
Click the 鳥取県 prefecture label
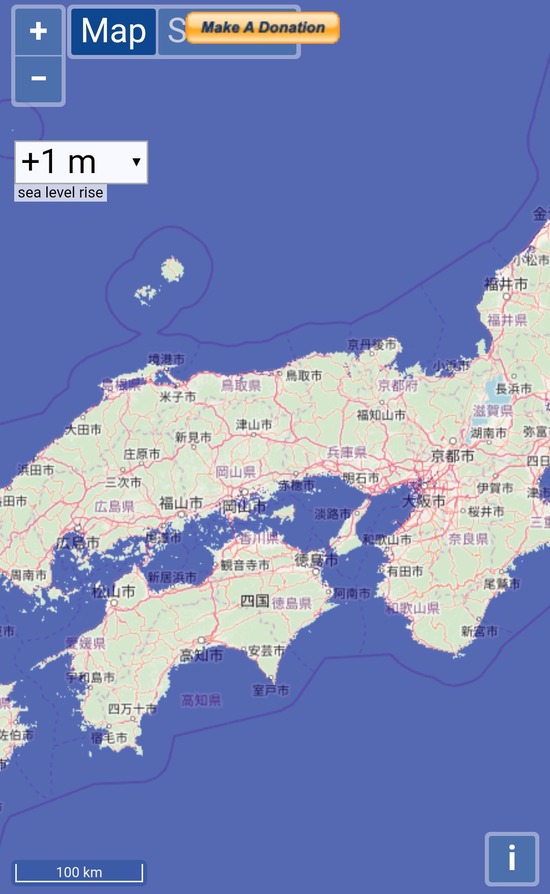pyautogui.click(x=241, y=385)
